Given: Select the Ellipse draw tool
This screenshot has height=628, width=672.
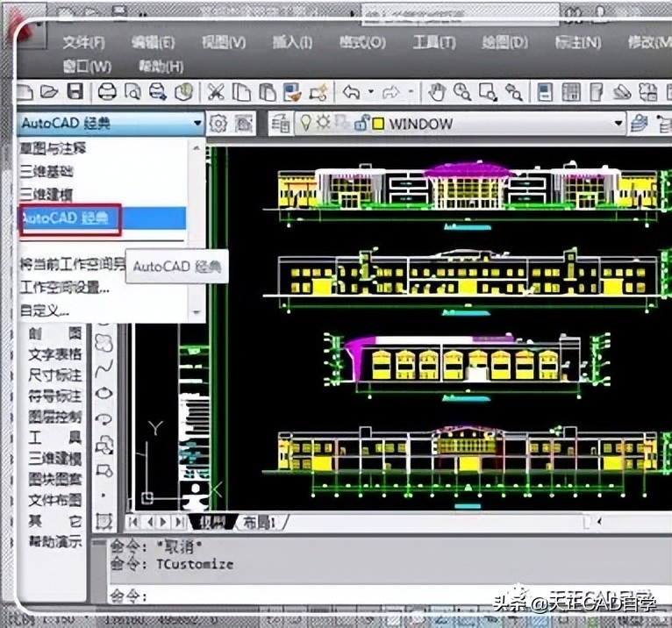Looking at the screenshot, I should click(104, 393).
